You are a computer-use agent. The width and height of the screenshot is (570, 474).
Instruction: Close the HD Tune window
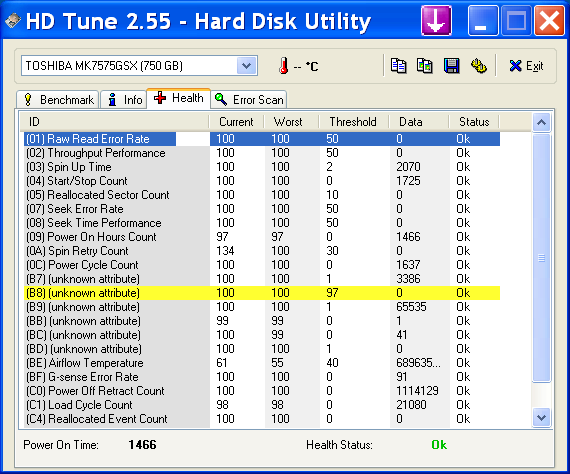[x=549, y=21]
